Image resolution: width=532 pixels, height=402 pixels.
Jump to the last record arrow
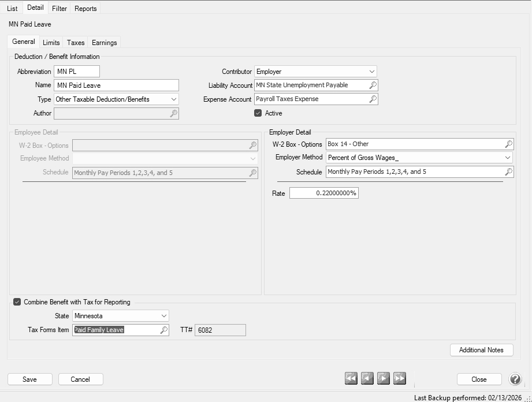[400, 379]
